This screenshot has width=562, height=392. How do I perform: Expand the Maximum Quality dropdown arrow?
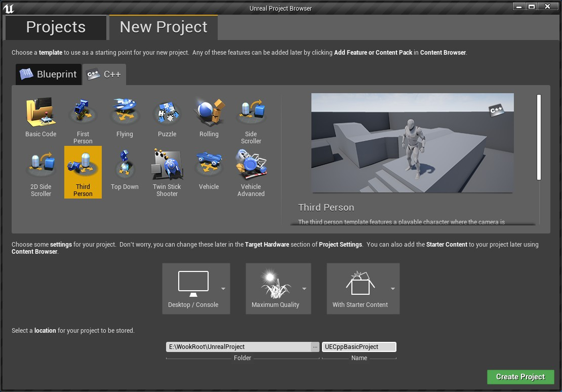click(304, 289)
